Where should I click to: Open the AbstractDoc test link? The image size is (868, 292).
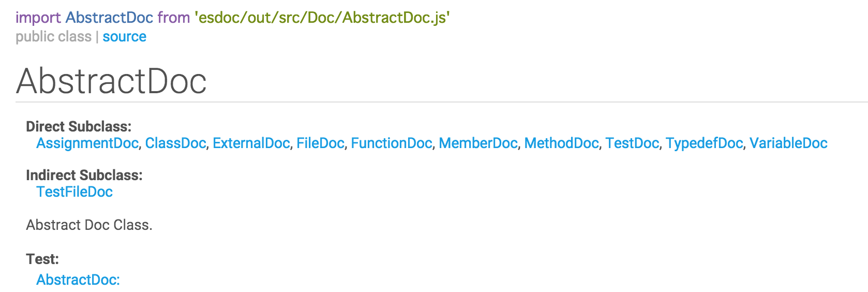pos(78,280)
